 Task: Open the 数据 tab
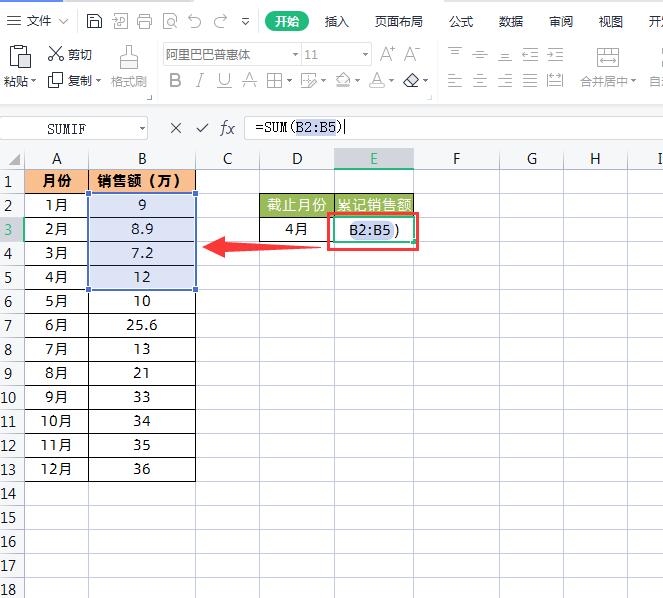[x=511, y=21]
